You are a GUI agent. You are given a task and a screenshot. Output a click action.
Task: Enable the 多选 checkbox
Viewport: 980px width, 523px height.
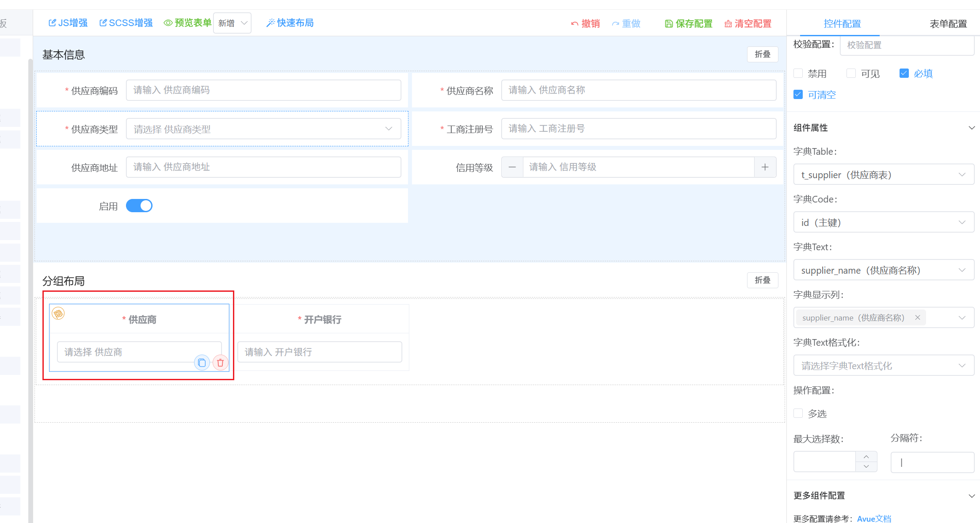coord(798,413)
